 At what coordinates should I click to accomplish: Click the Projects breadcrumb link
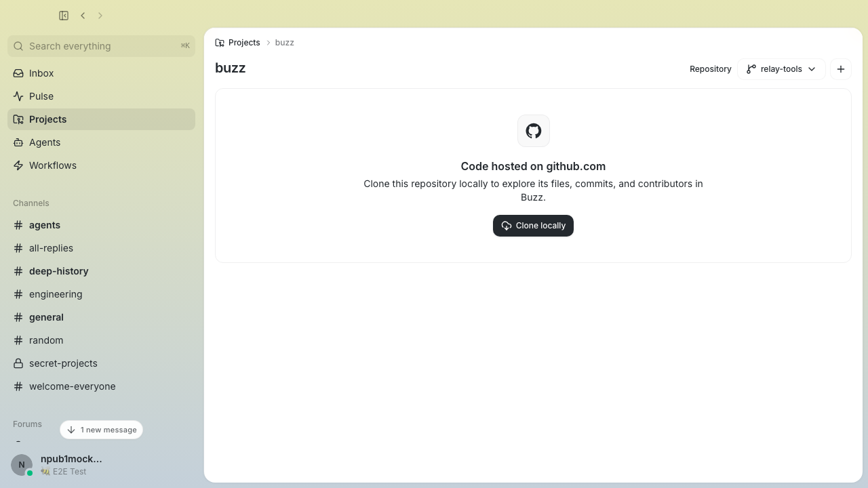pyautogui.click(x=237, y=43)
